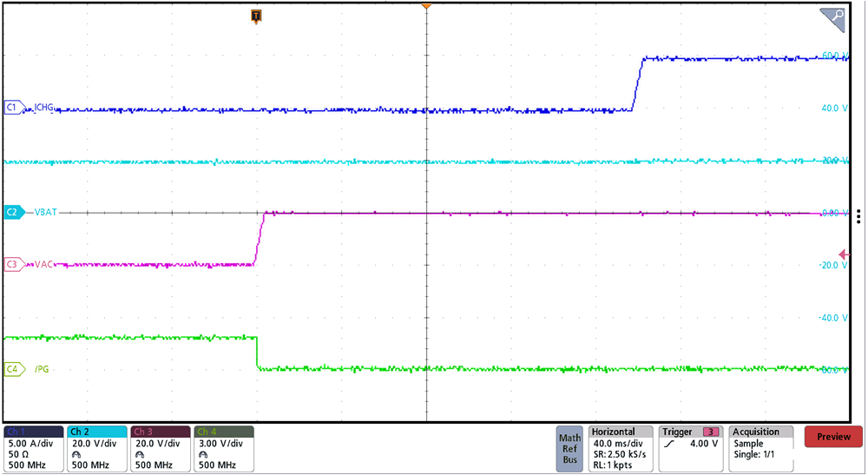Screen dimensions: 868x475
Task: Click the ICHG waveform label
Action: pos(44,108)
